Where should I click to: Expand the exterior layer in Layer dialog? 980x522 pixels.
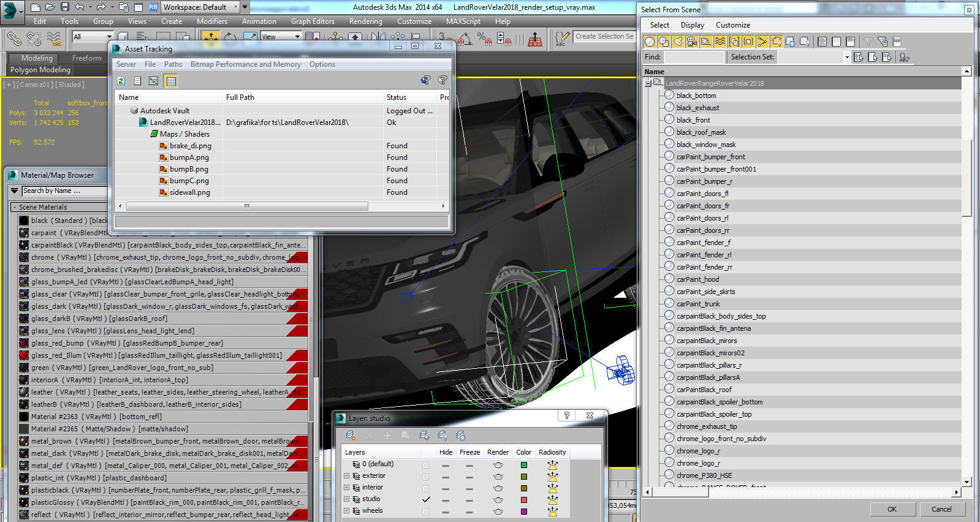click(346, 476)
